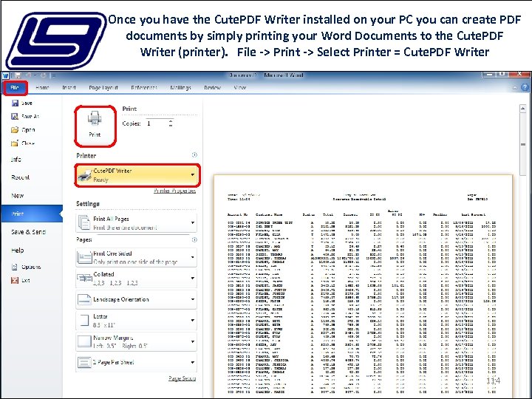This screenshot has width=532, height=399.
Task: Select Recent in the backstage menu
Action: (x=21, y=177)
